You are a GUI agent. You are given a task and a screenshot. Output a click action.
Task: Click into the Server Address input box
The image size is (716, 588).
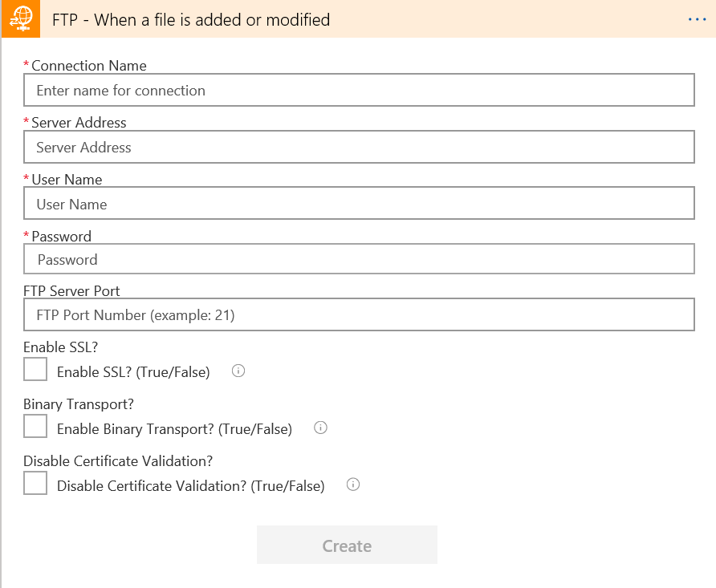tap(359, 148)
